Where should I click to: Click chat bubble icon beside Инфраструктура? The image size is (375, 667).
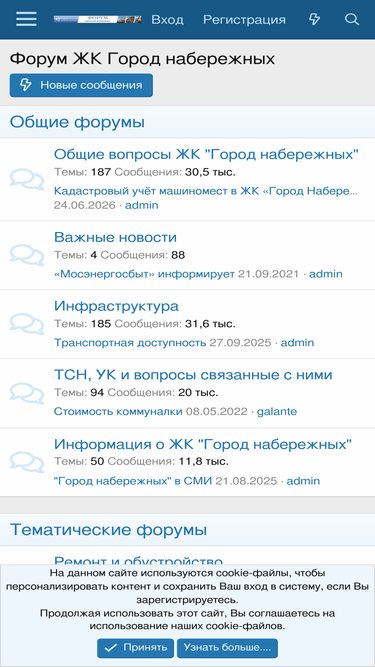tap(27, 324)
